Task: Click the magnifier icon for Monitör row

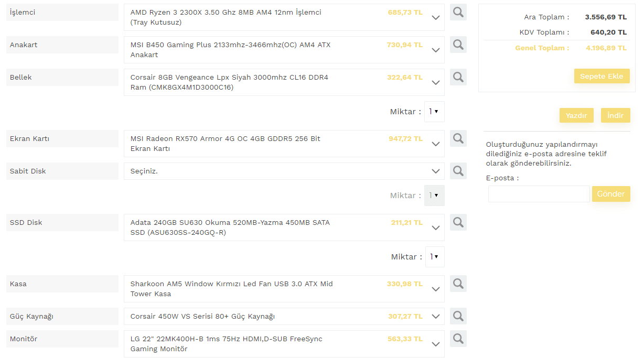Action: pos(458,339)
